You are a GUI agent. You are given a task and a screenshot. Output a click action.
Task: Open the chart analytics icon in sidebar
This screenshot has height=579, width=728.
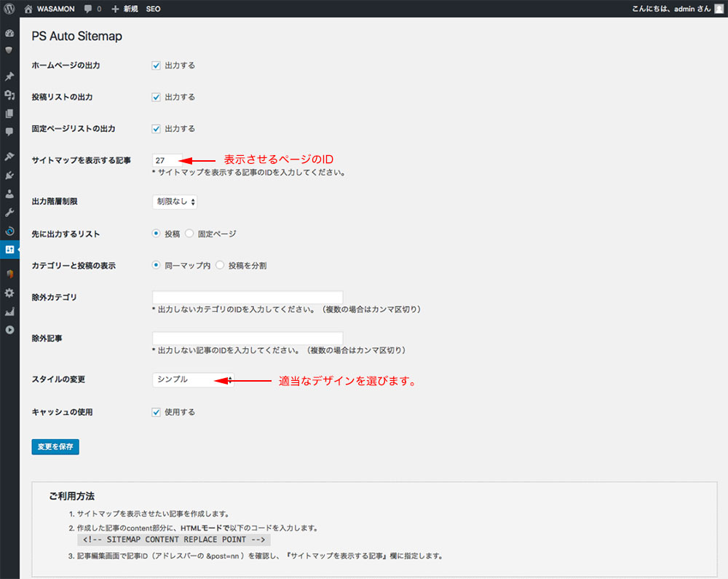click(x=9, y=311)
